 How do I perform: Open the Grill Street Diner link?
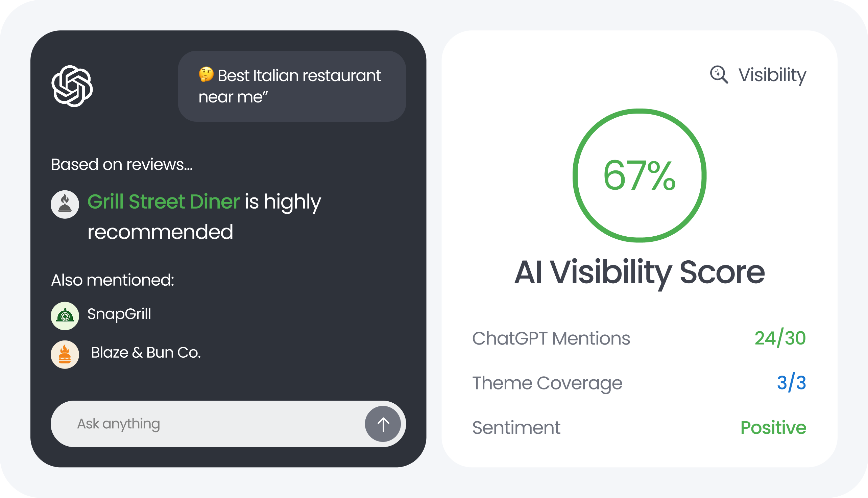click(163, 201)
